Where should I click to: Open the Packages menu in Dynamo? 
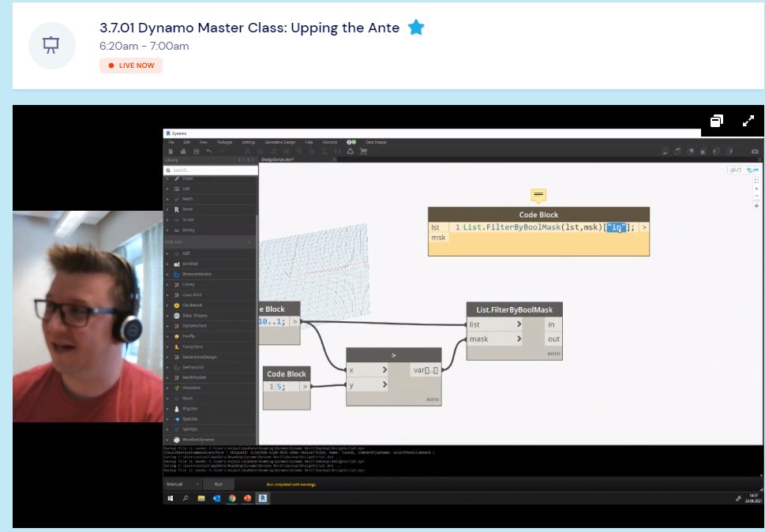pyautogui.click(x=224, y=142)
